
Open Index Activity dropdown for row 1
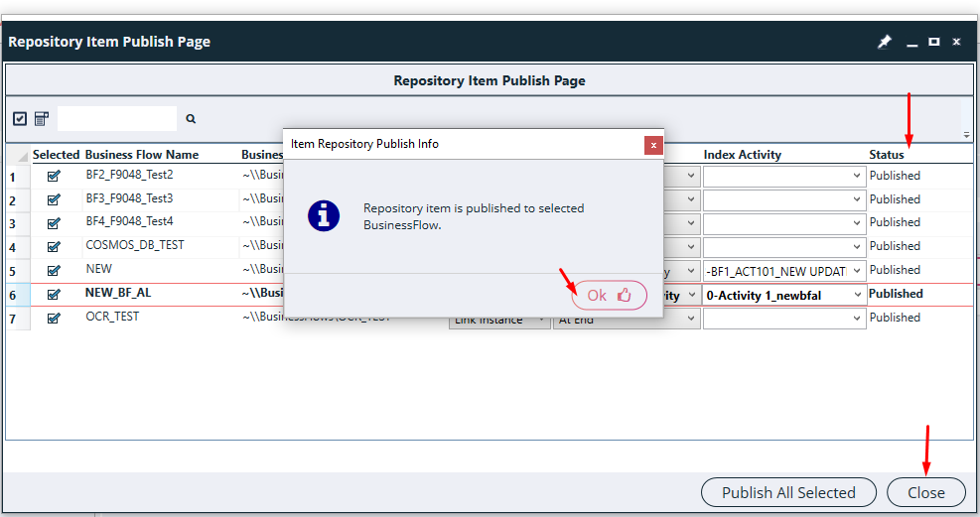(x=857, y=177)
